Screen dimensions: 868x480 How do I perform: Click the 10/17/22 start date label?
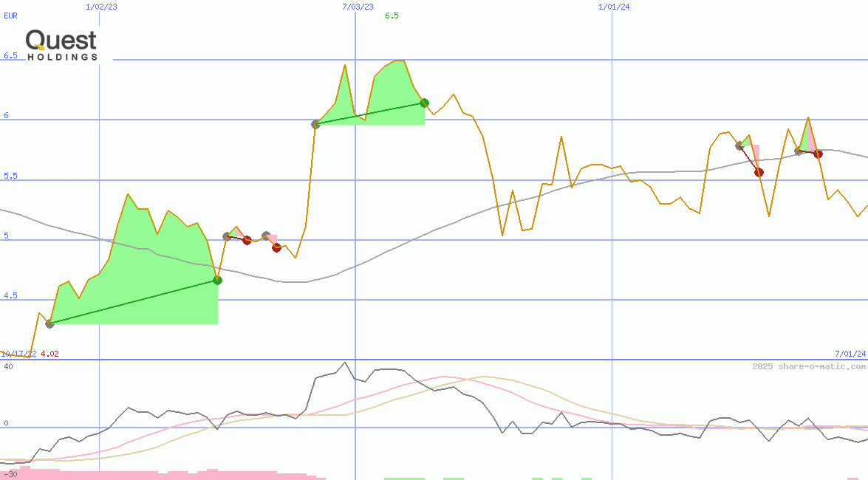[x=18, y=354]
